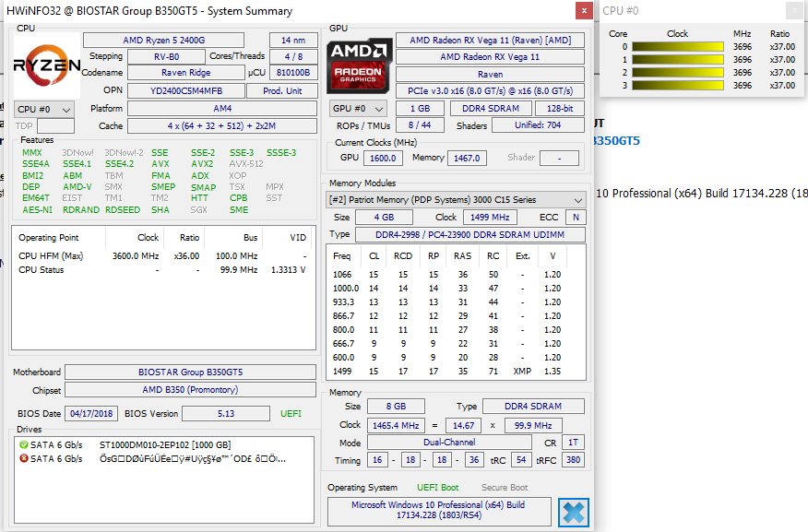The image size is (808, 532).
Task: Click the green check icon for ST1000DM010 drive
Action: tap(23, 444)
